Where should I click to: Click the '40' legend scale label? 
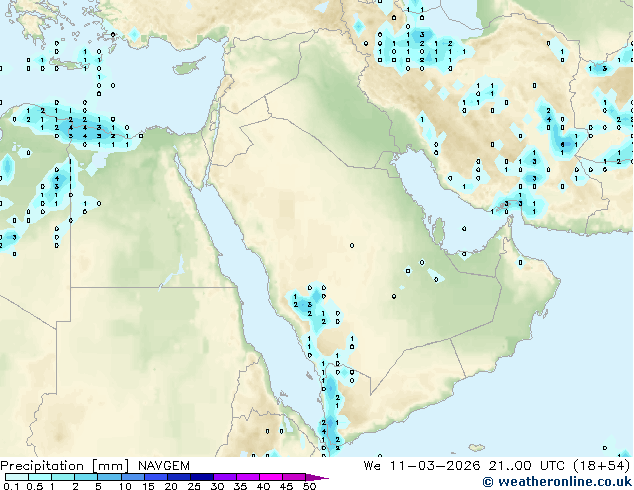pos(263,486)
